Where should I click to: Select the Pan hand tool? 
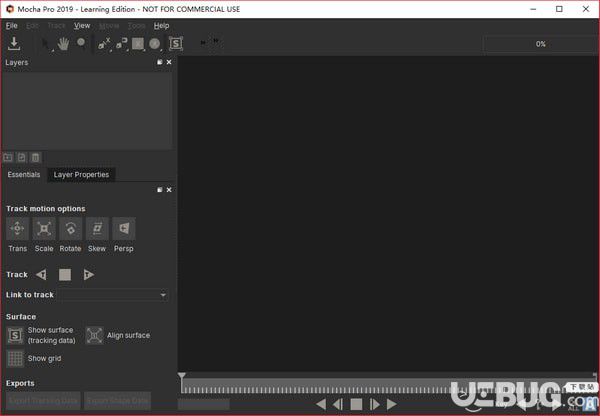click(x=63, y=44)
